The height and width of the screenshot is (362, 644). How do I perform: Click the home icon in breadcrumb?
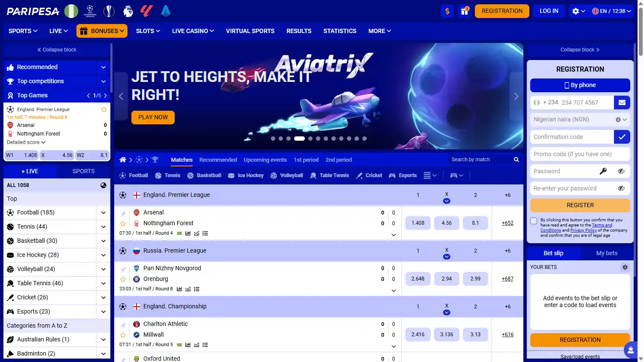[x=123, y=160]
